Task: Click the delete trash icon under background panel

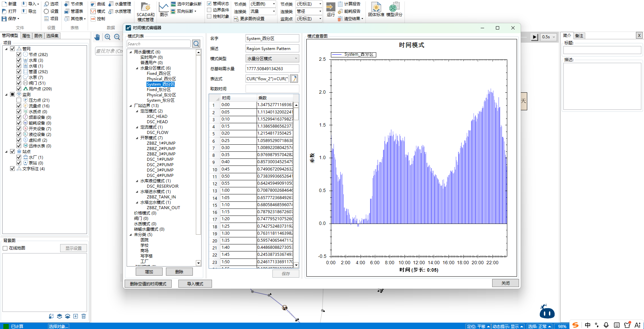Action: click(x=84, y=316)
